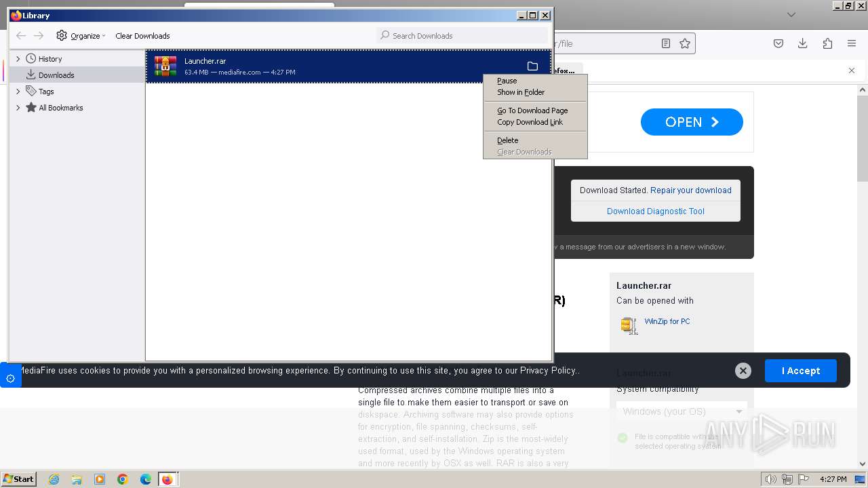Expand the History tree node
The width and height of the screenshot is (868, 488).
pyautogui.click(x=18, y=59)
